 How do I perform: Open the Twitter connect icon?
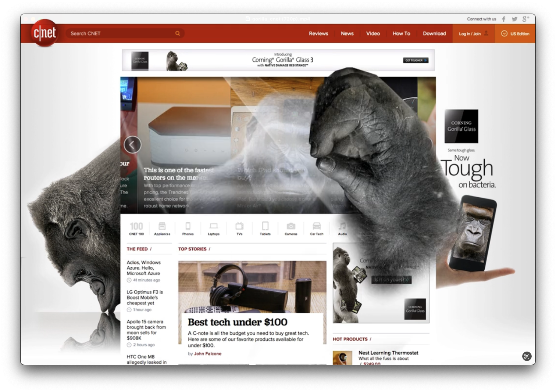tap(514, 19)
